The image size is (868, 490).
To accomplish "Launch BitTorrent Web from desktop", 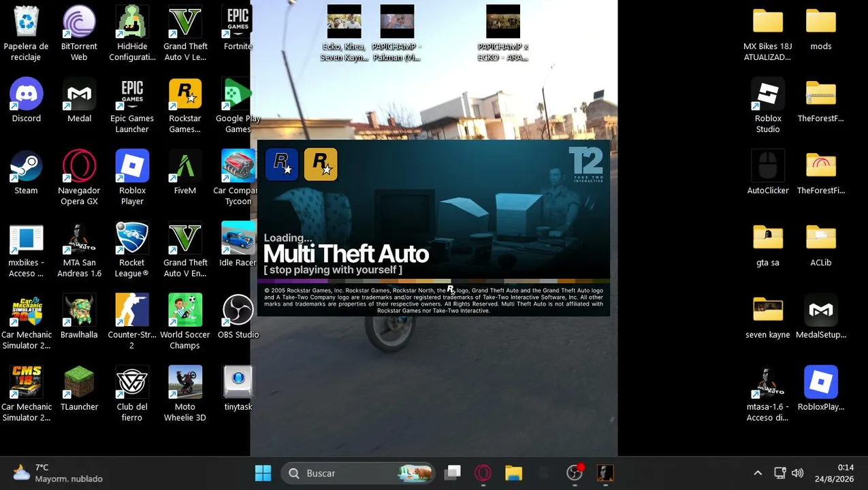I will click(79, 33).
